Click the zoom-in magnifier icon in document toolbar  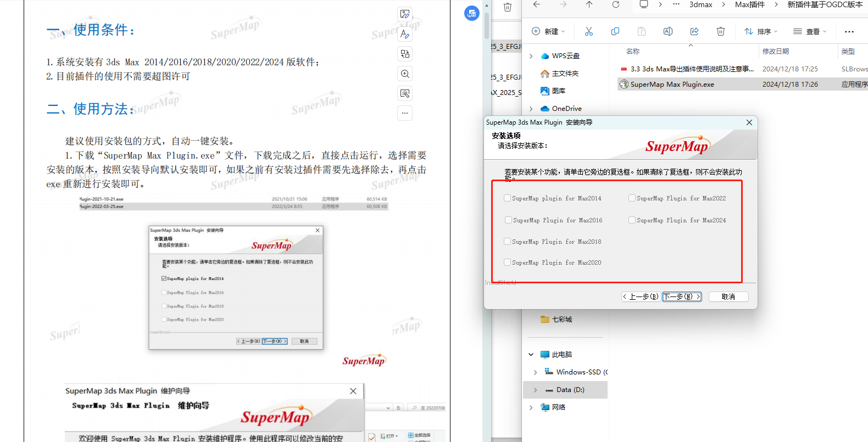pyautogui.click(x=405, y=74)
